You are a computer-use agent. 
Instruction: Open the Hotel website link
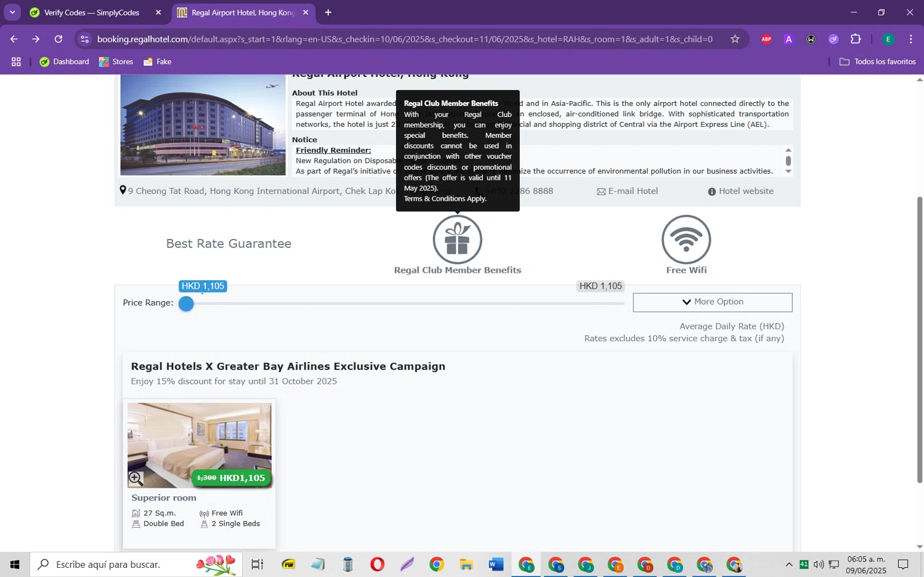tap(746, 191)
